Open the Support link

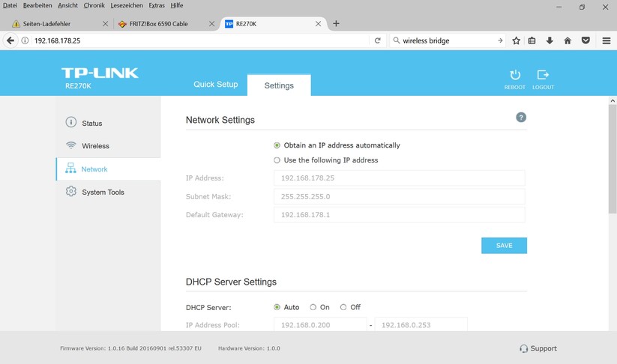pos(538,348)
